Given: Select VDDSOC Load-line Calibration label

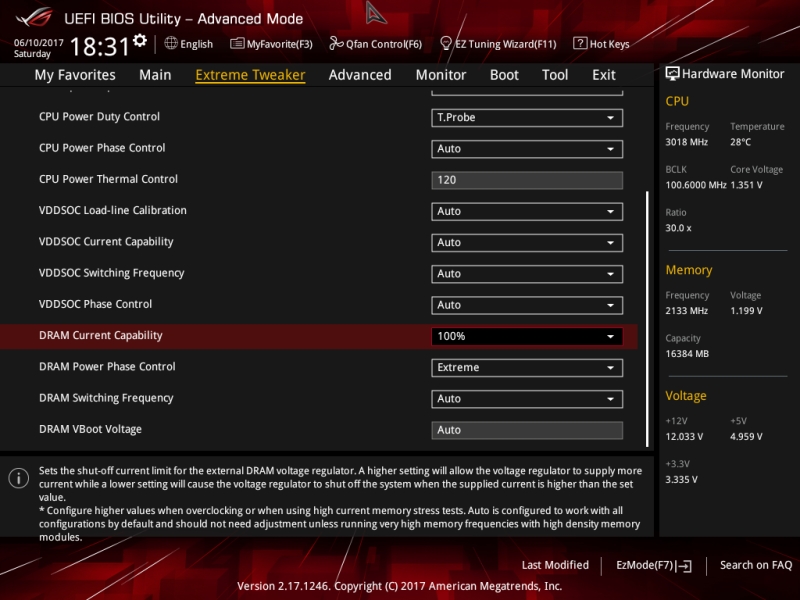Looking at the screenshot, I should 113,210.
